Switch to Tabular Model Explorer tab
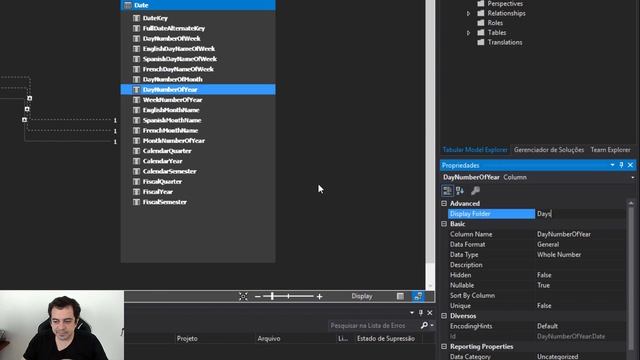 click(475, 150)
